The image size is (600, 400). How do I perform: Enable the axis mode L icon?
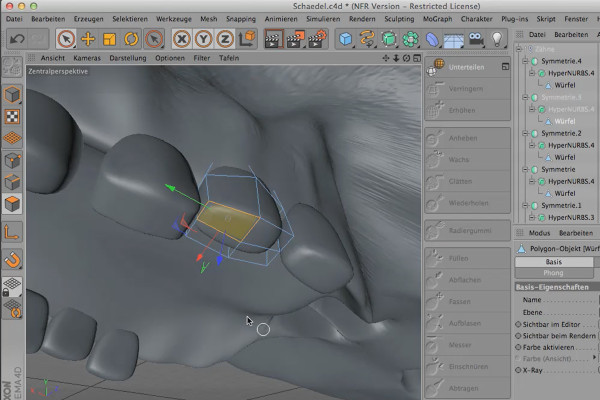[11, 232]
